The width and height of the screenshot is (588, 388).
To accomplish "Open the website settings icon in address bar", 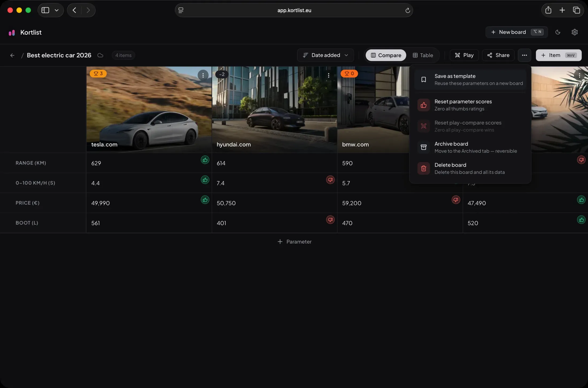I will (181, 10).
